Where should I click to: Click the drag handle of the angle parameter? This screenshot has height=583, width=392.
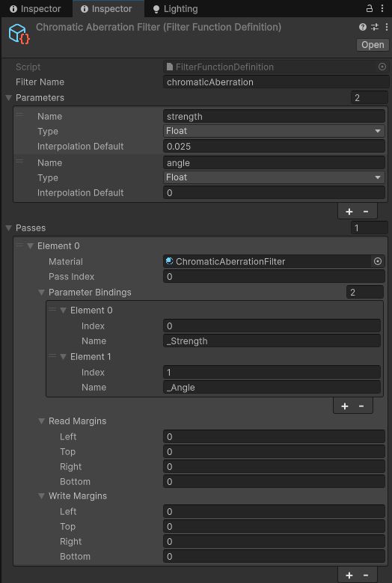(x=19, y=162)
